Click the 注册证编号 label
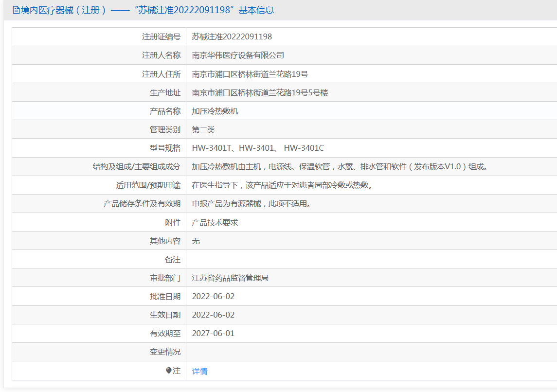The height and width of the screenshot is (392, 557). pos(162,37)
